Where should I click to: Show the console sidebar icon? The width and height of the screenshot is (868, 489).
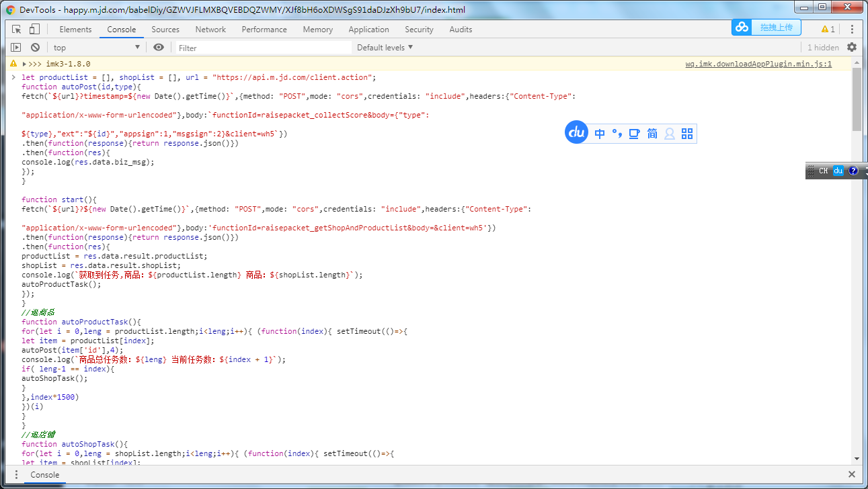click(x=16, y=47)
